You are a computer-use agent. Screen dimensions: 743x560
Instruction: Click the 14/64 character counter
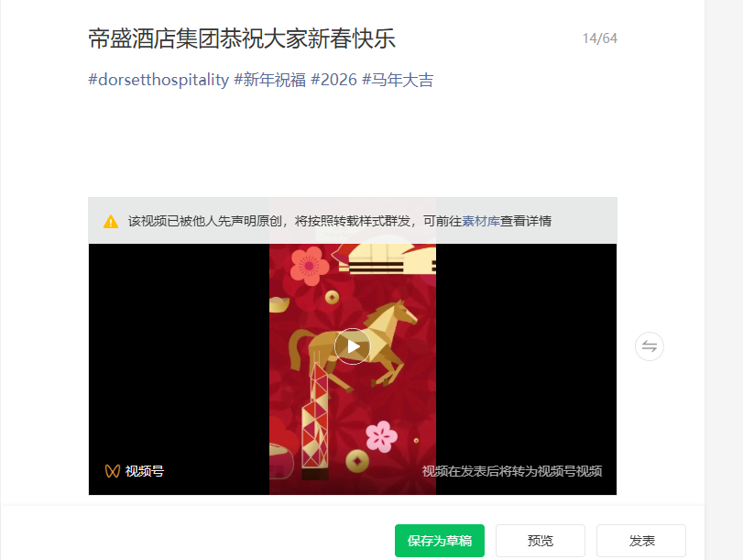coord(599,38)
